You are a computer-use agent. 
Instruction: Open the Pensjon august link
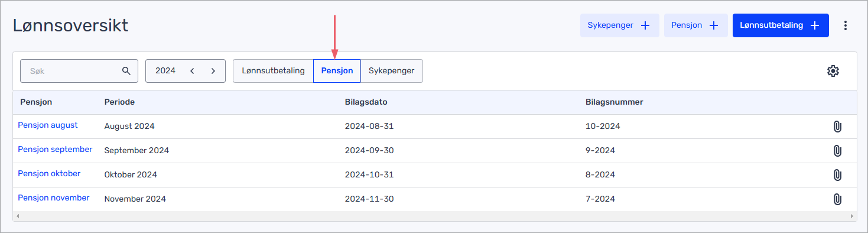tap(48, 125)
